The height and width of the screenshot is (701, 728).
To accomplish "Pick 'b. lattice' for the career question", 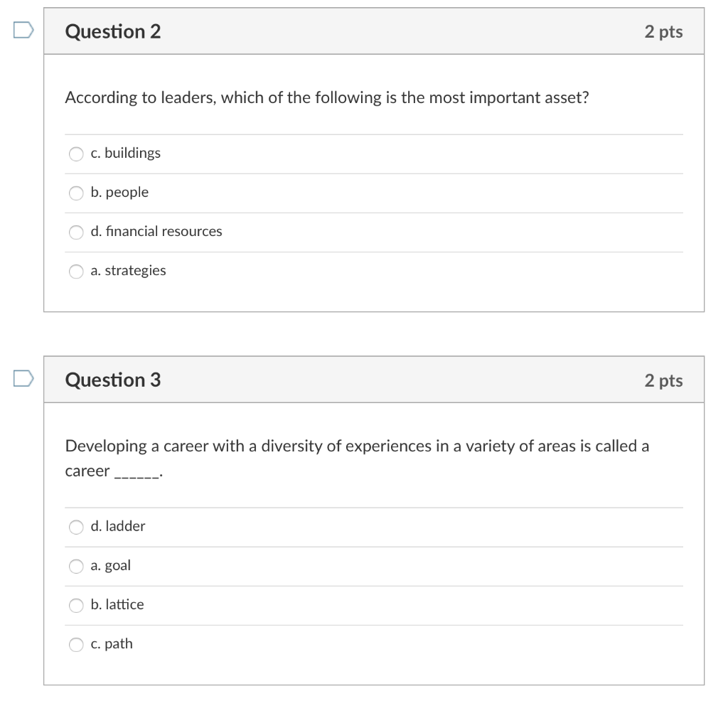I will tap(75, 605).
